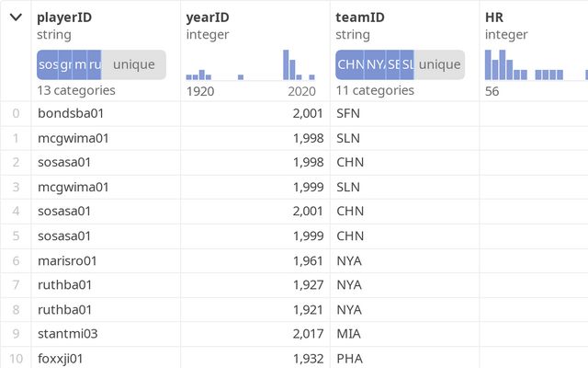588x368 pixels.
Task: Select the 'unique' segment in teamID bar
Action: click(440, 64)
